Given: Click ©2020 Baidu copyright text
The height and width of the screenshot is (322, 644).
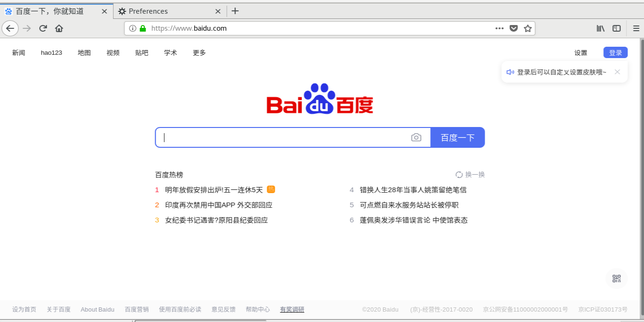Looking at the screenshot, I should [380, 310].
